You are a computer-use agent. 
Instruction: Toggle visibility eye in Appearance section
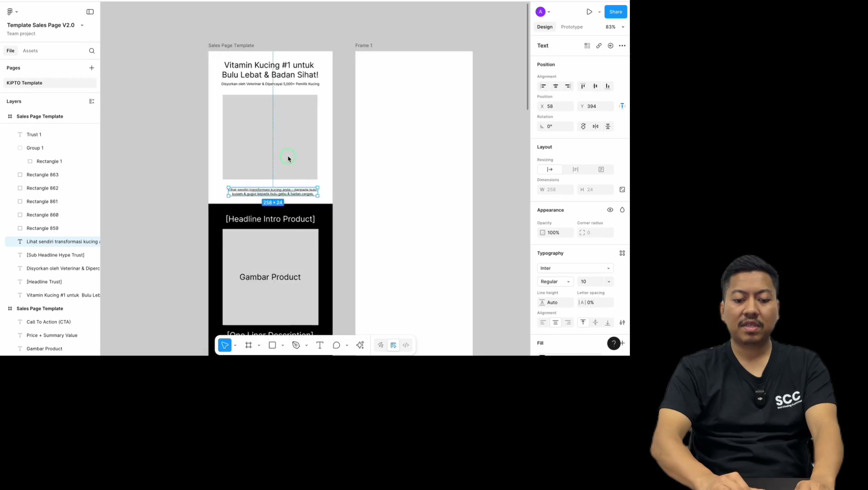pos(610,210)
